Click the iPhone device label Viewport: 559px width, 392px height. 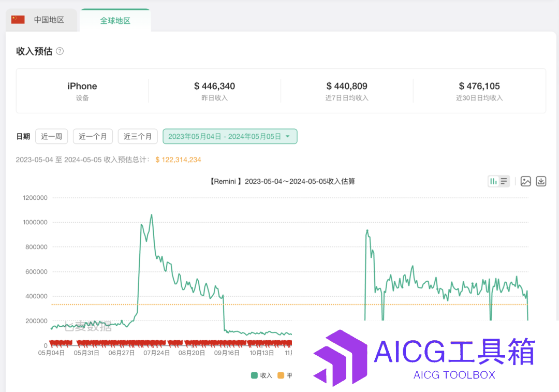[x=82, y=86]
